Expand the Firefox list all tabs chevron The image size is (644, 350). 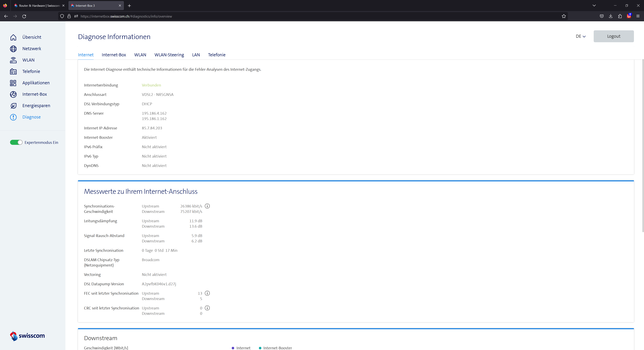[x=594, y=6]
